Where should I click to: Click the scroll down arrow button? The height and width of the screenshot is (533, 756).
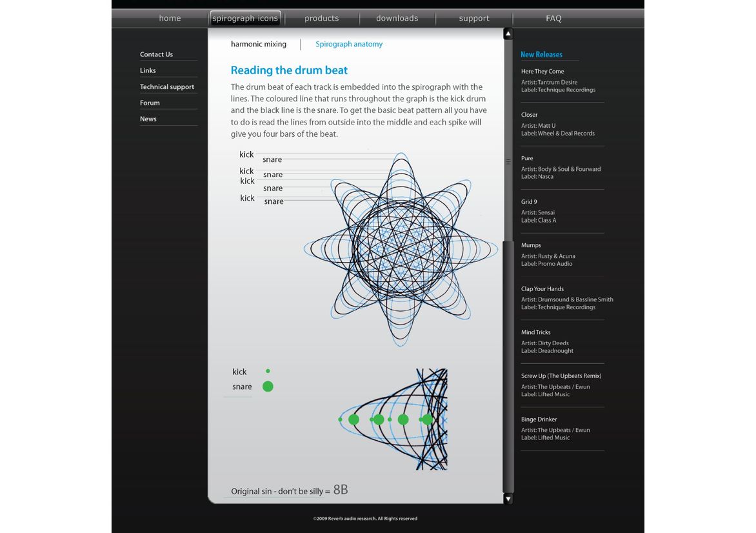[x=508, y=498]
